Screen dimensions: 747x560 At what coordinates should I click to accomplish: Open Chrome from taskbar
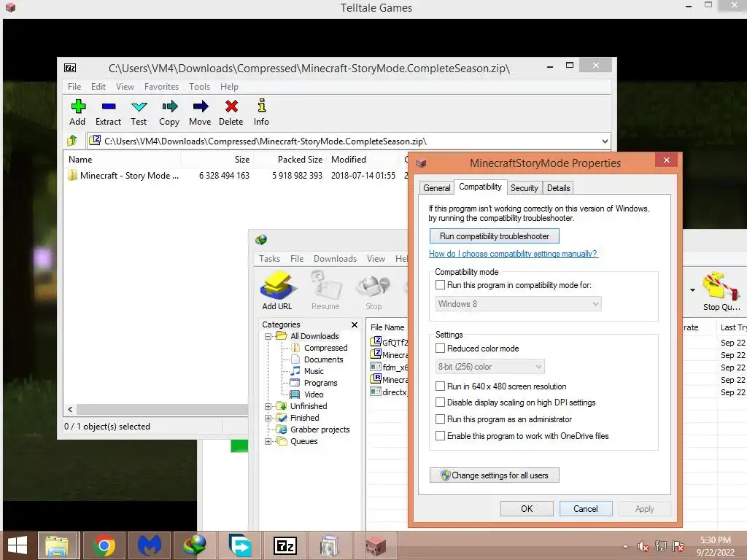click(x=104, y=545)
